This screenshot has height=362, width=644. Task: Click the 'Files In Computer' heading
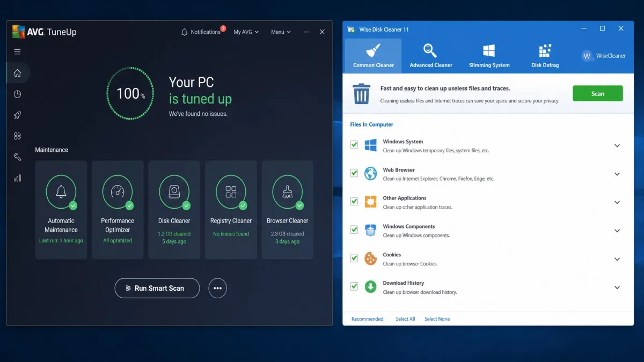(371, 124)
